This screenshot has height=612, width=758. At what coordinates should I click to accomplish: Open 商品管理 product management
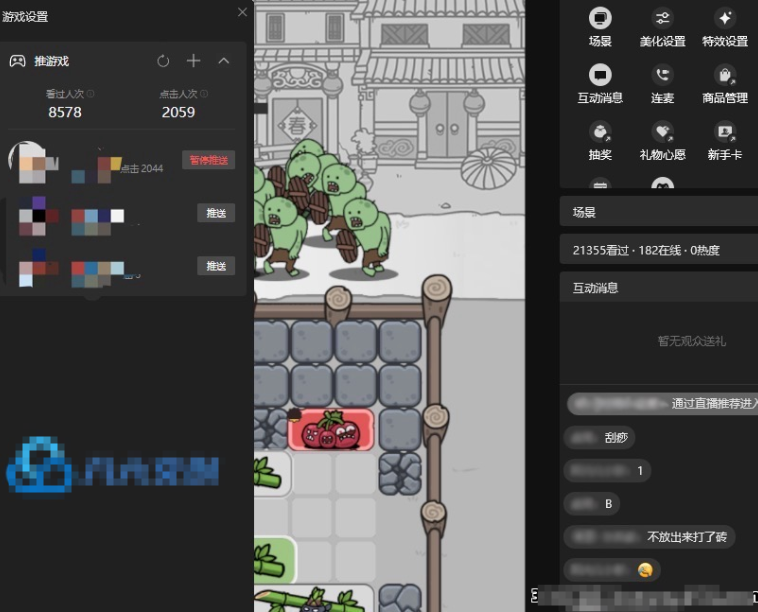pyautogui.click(x=725, y=76)
